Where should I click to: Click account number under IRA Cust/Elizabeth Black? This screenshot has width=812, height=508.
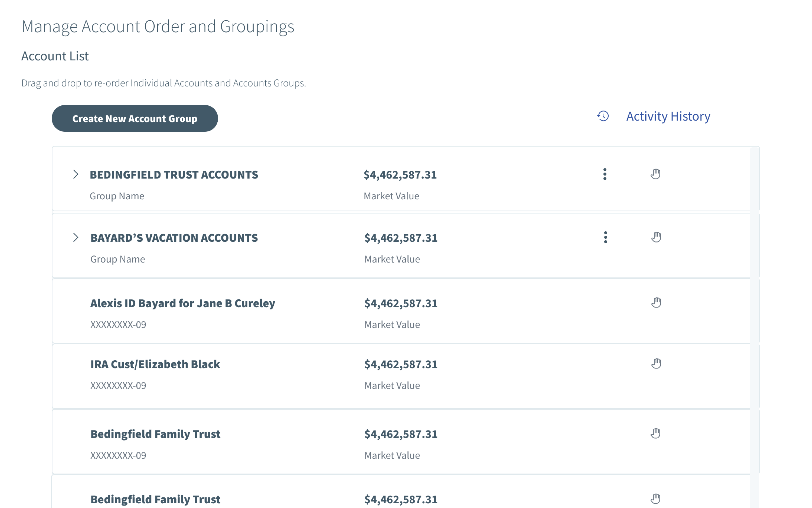[x=118, y=385]
